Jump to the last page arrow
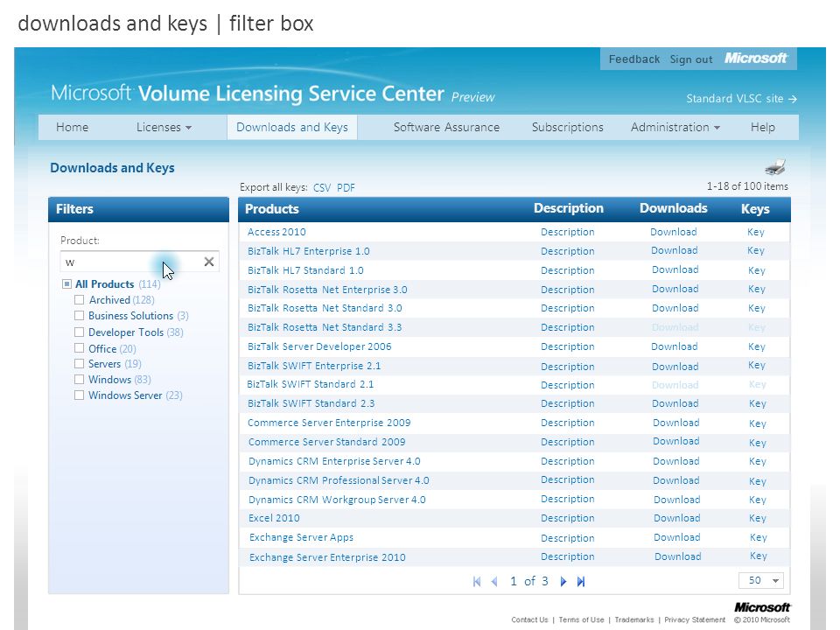Viewport: 840px width, 630px height. click(581, 581)
